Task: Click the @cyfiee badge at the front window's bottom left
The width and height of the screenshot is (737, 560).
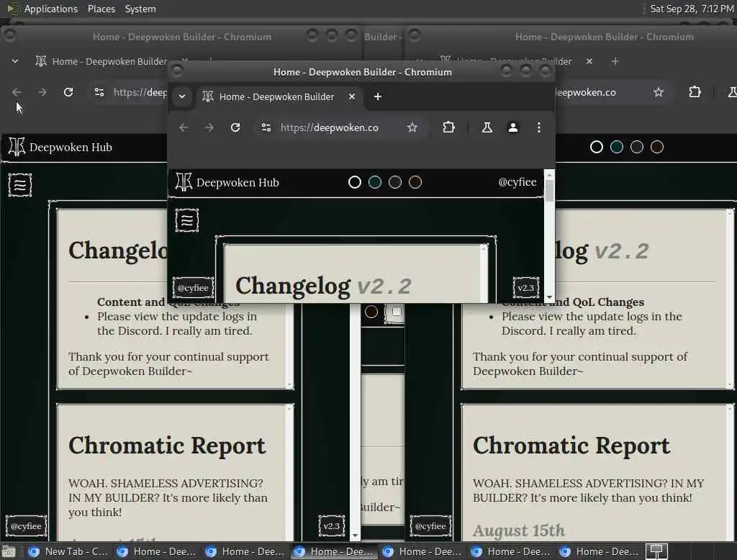Action: (x=193, y=288)
